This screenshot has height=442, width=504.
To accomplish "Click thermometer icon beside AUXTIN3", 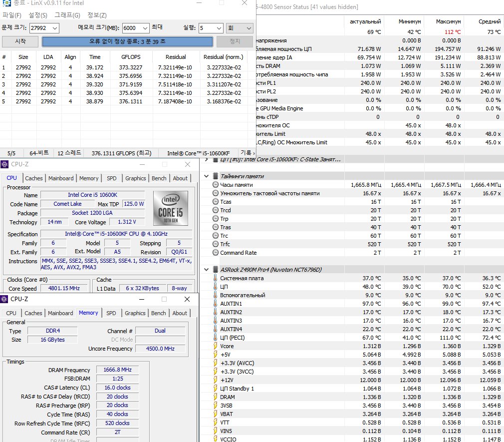I will point(216,321).
